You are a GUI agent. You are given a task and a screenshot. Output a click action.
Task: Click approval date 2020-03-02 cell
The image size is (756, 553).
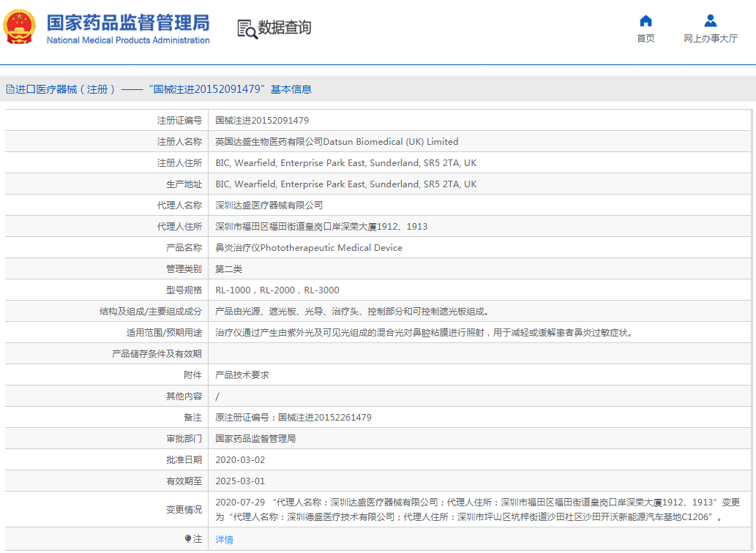240,460
